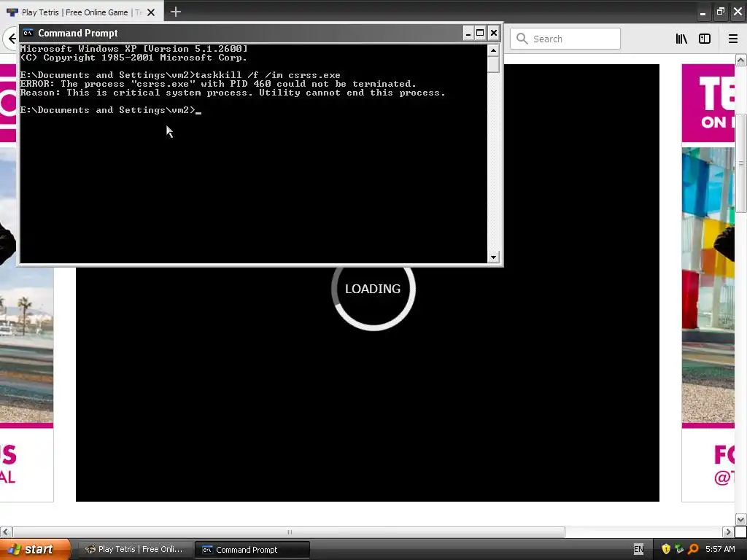Maximize the Command Prompt window
The height and width of the screenshot is (560, 747).
point(480,33)
